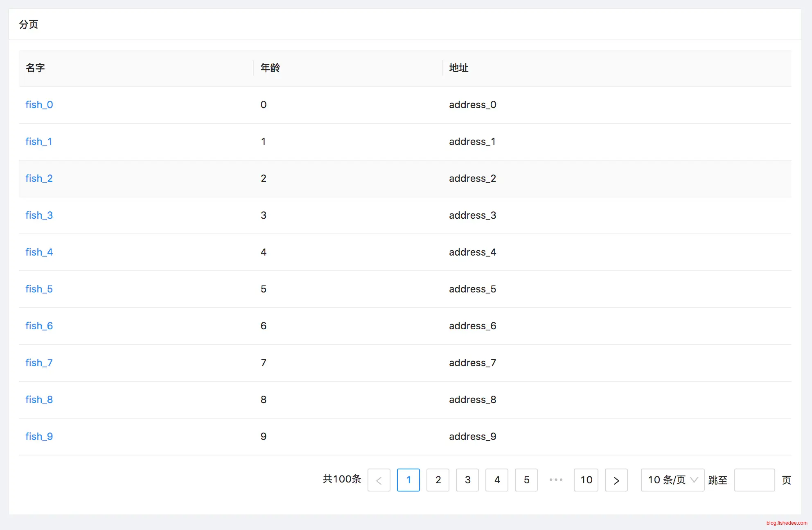
Task: Go to page 5
Action: point(526,480)
